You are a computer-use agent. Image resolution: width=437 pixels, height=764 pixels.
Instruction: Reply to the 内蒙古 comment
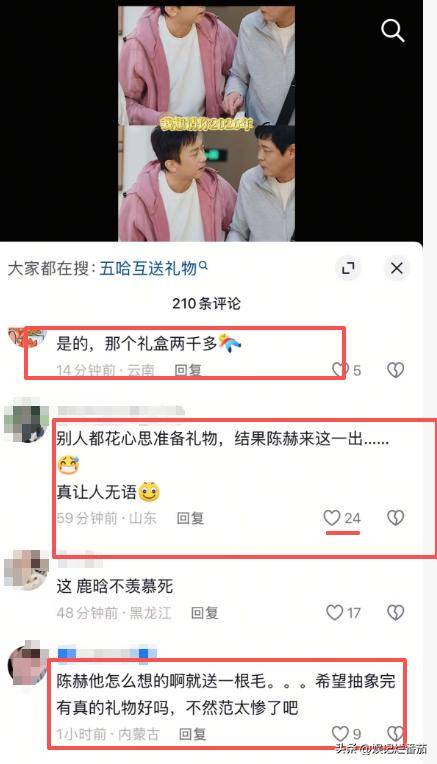click(x=192, y=734)
